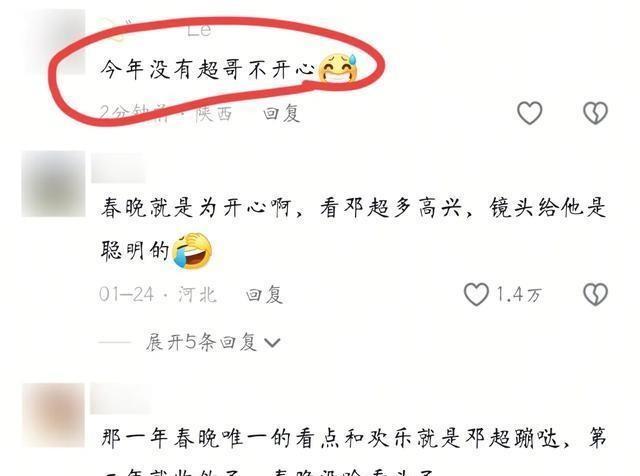Reply to the 陕西 comment via 回复

pos(282,113)
